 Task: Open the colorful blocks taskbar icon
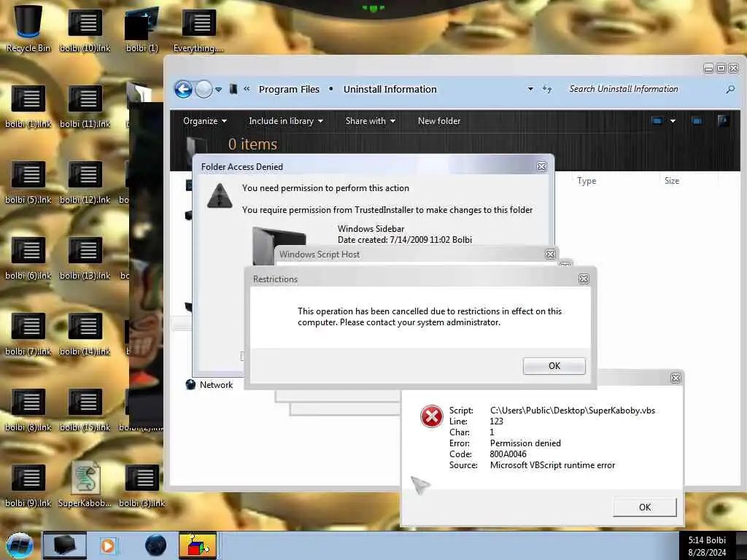[198, 545]
